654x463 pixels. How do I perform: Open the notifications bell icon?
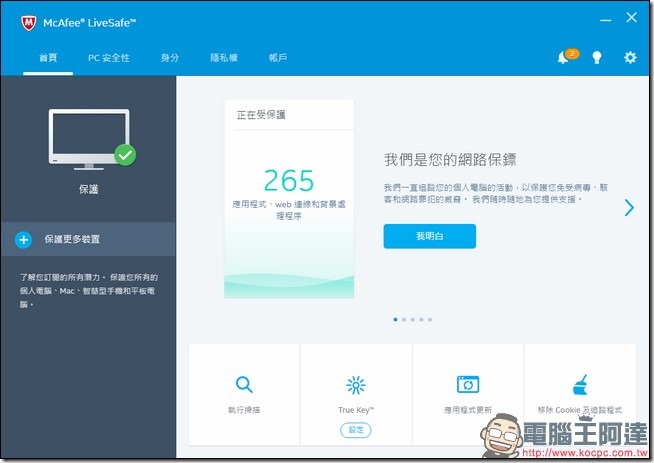click(563, 58)
